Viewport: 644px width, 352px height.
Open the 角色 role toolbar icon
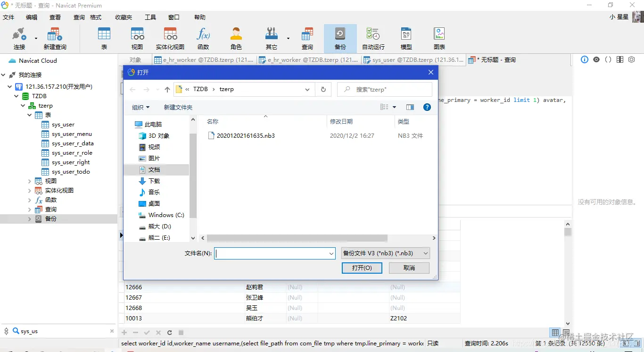(236, 39)
